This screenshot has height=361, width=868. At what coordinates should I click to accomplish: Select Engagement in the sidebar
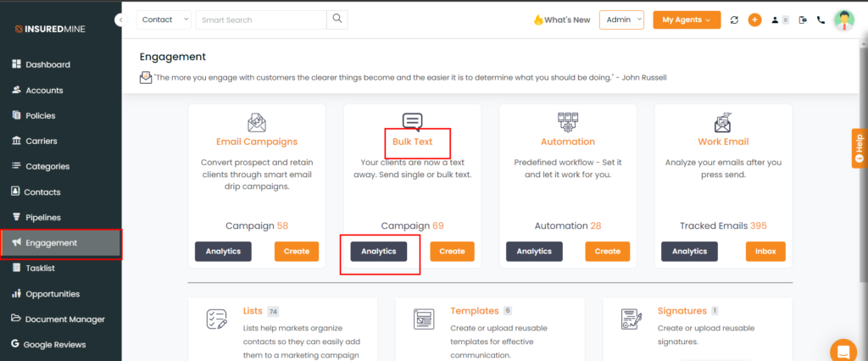pyautogui.click(x=61, y=243)
